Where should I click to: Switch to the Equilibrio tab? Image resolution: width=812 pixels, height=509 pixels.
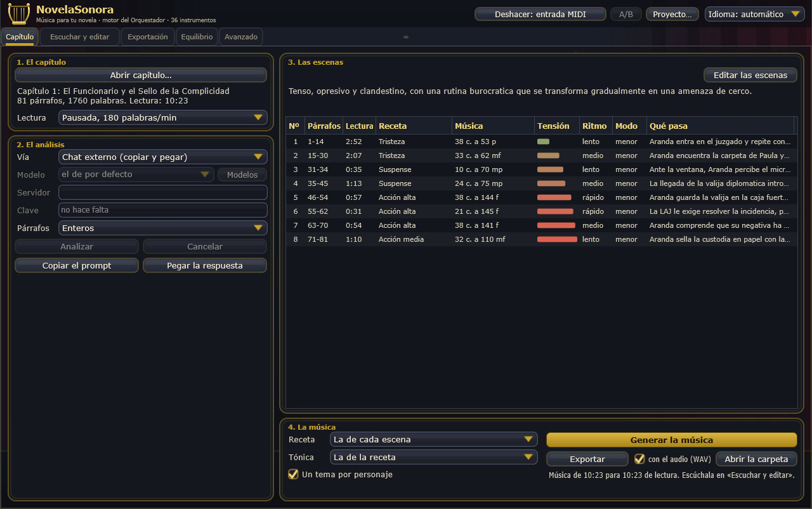coord(197,37)
